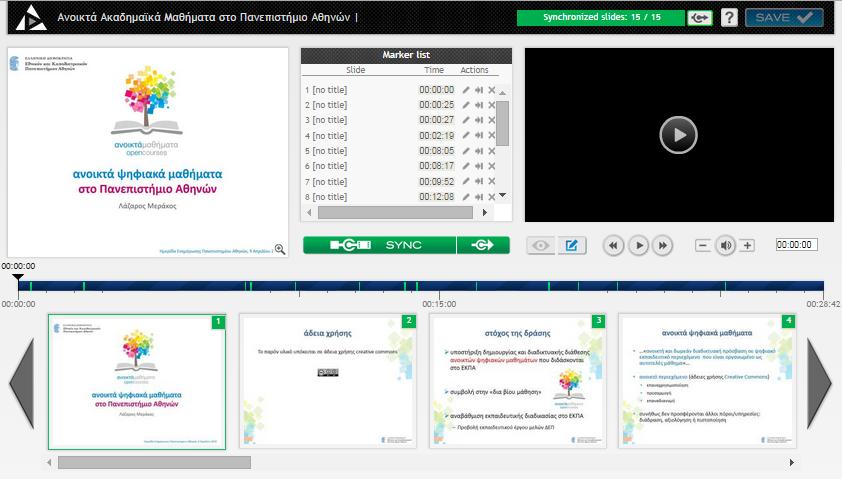Click the marker list horizontal scroll right arrow
Image resolution: width=842 pixels, height=479 pixels.
tap(485, 213)
